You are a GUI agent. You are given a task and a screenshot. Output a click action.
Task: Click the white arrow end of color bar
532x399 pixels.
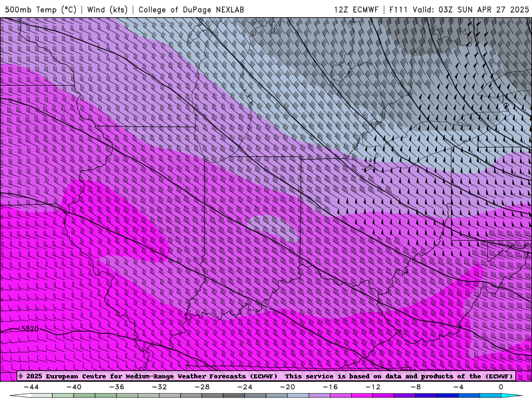tap(21, 396)
